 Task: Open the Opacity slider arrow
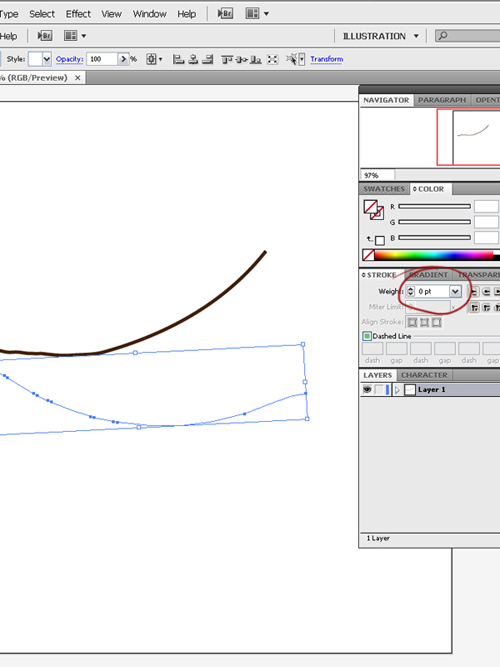pos(123,59)
